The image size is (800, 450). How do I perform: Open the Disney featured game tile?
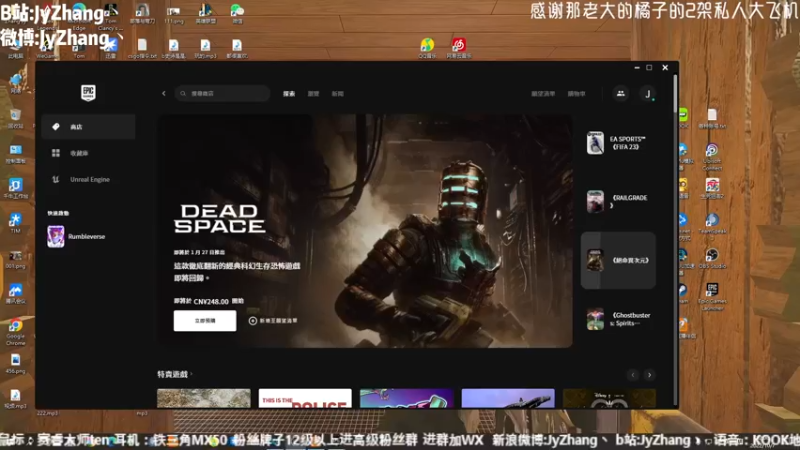tap(609, 398)
